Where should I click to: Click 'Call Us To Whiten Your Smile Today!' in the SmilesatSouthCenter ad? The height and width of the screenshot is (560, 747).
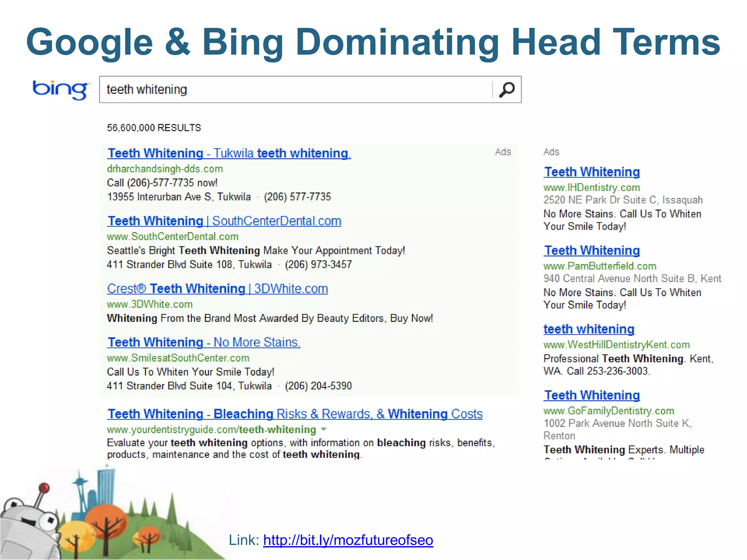pyautogui.click(x=190, y=372)
